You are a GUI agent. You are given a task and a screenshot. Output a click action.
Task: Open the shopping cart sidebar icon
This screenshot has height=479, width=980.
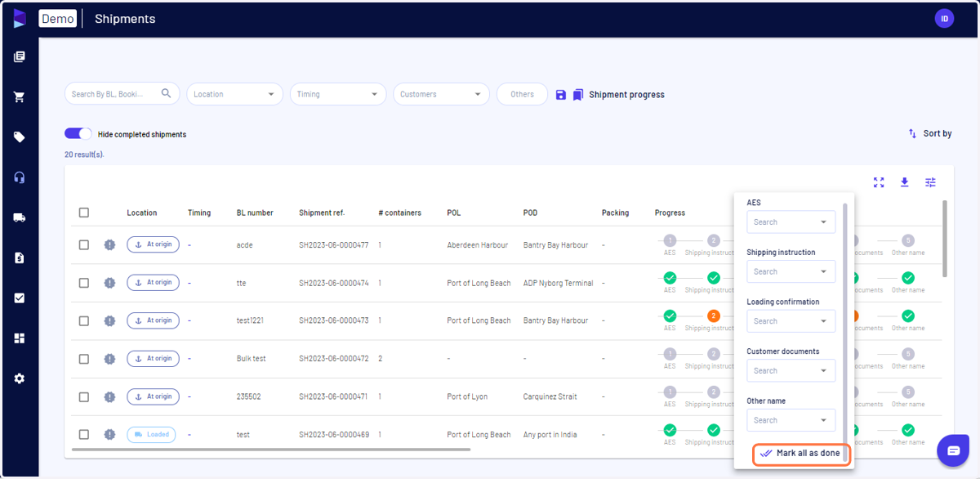[x=20, y=96]
